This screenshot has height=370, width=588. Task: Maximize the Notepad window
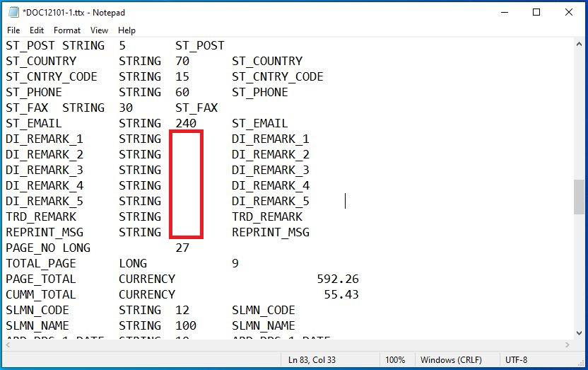536,12
